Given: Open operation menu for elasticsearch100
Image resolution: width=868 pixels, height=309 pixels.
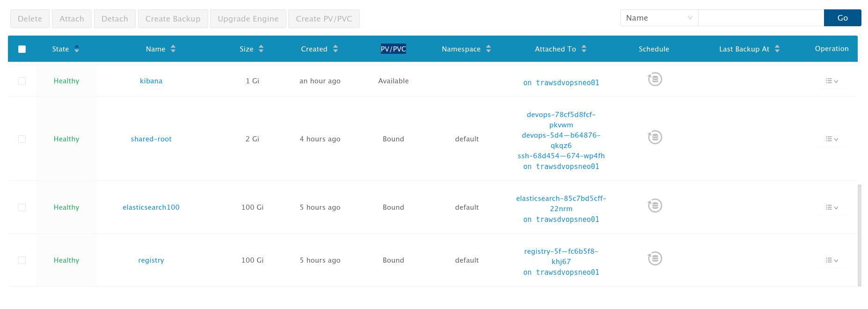Looking at the screenshot, I should tap(832, 207).
